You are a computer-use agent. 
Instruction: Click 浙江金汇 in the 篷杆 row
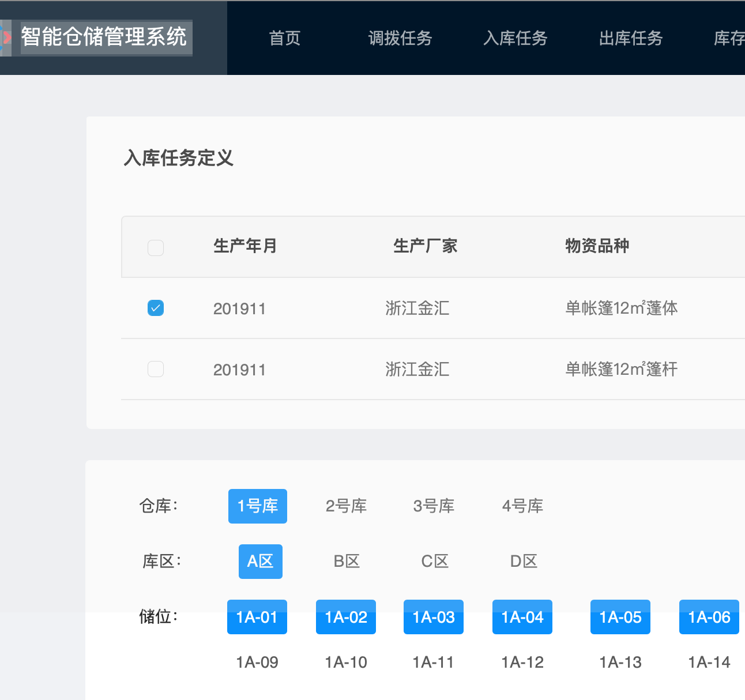[417, 369]
